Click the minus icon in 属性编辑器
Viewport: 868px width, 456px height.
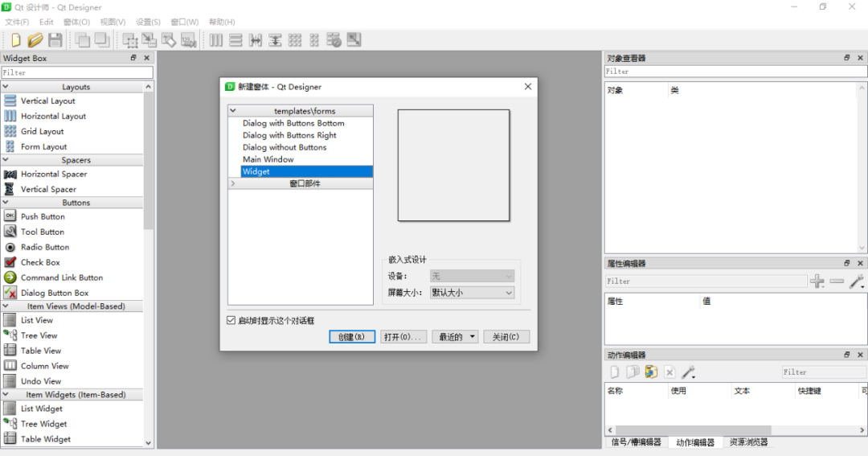tap(837, 281)
